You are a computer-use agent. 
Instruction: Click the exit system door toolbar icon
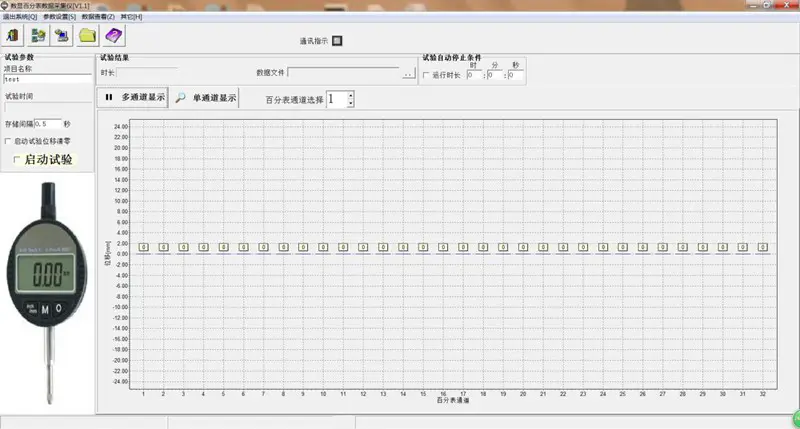click(x=13, y=36)
